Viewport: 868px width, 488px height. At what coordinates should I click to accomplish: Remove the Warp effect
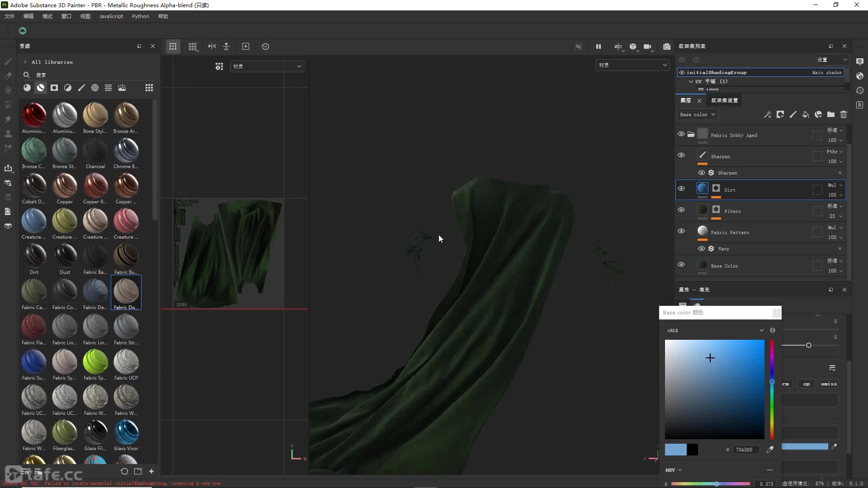[x=840, y=249]
